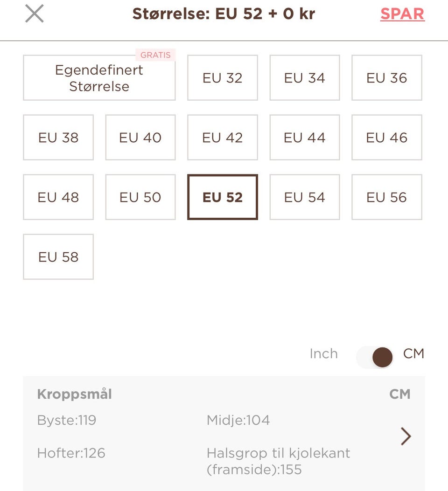Expand Kroppsmål details with the chevron arrow
Image resolution: width=448 pixels, height=491 pixels.
tap(406, 437)
